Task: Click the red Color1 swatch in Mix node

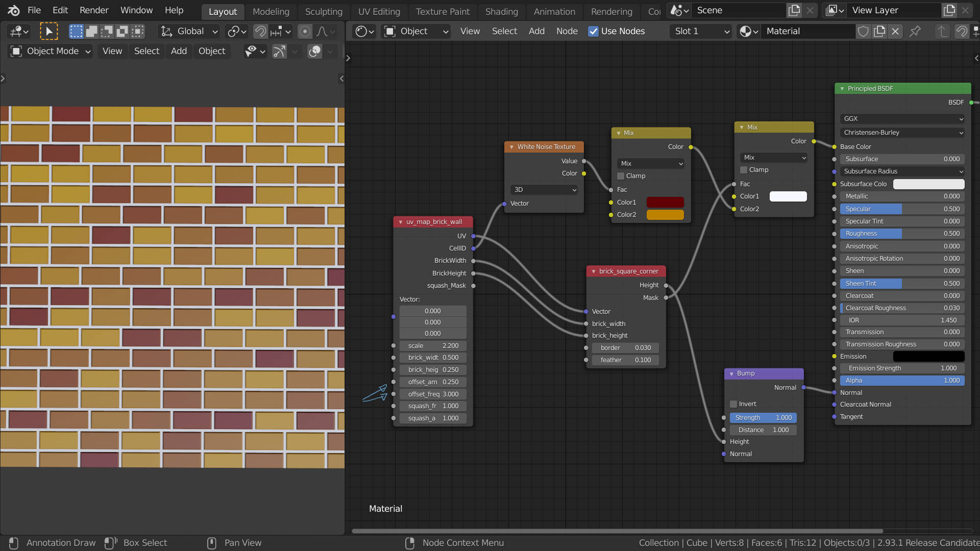Action: point(665,202)
